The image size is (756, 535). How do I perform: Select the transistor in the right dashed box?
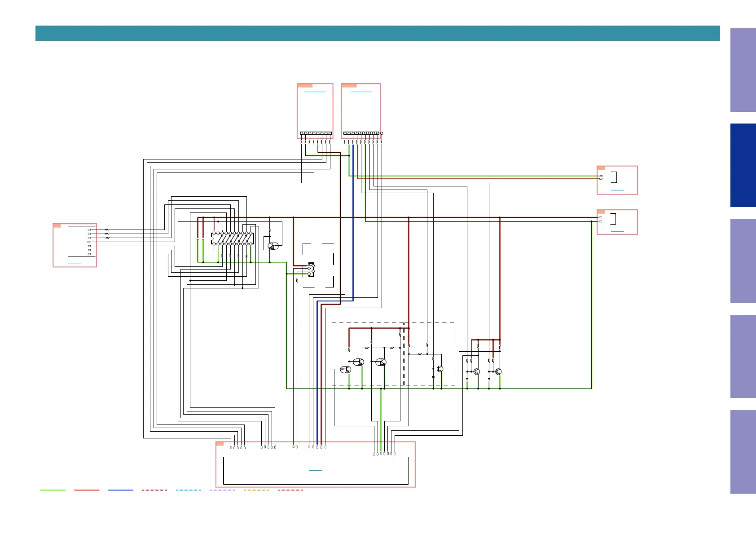pyautogui.click(x=440, y=369)
